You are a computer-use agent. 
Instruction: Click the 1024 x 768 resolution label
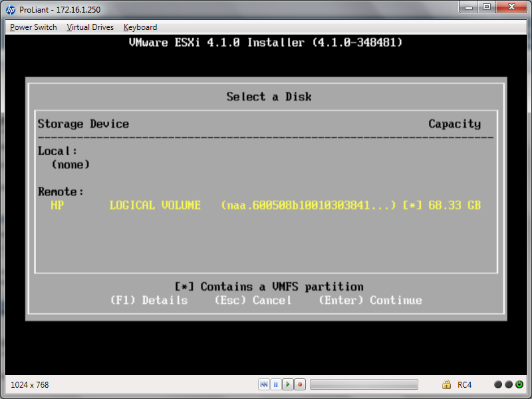coord(30,385)
